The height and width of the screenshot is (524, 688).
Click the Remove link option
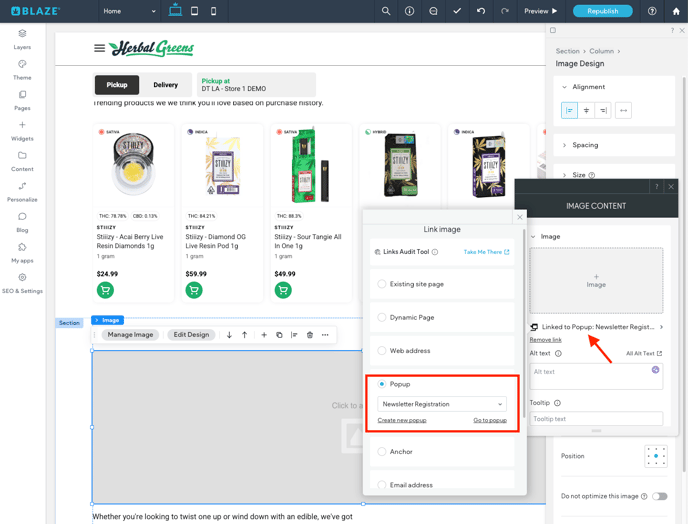pos(545,340)
